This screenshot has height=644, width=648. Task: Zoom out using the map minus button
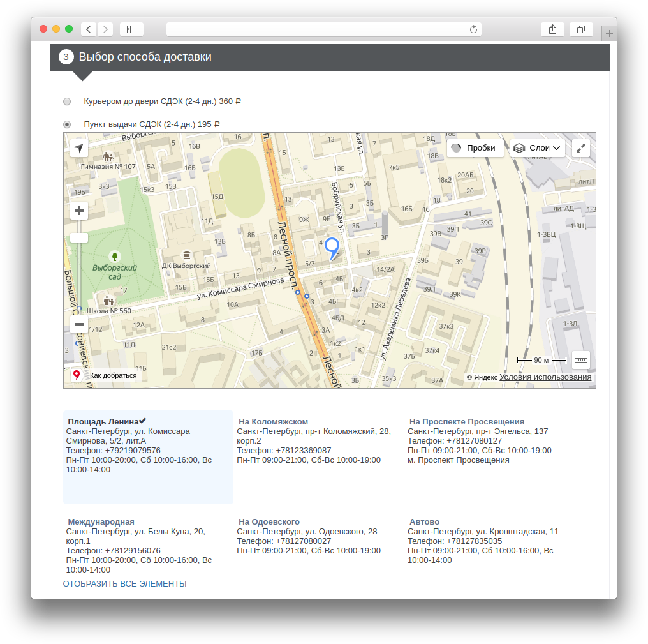(x=79, y=324)
